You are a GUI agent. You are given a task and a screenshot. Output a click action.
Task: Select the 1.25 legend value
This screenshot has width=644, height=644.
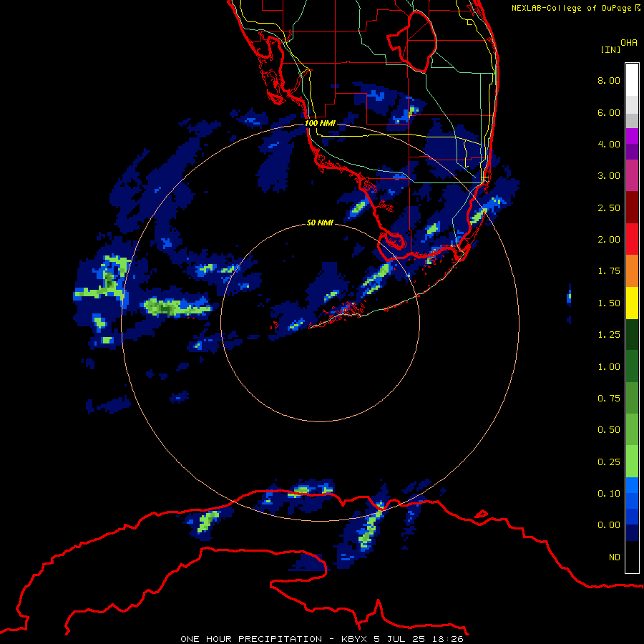pyautogui.click(x=609, y=335)
